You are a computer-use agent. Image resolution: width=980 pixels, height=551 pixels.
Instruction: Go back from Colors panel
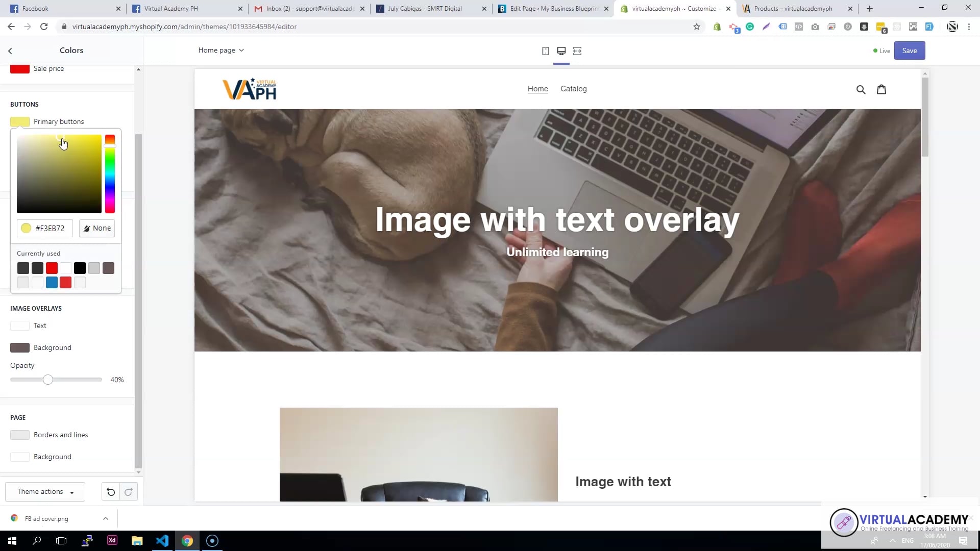click(x=10, y=51)
